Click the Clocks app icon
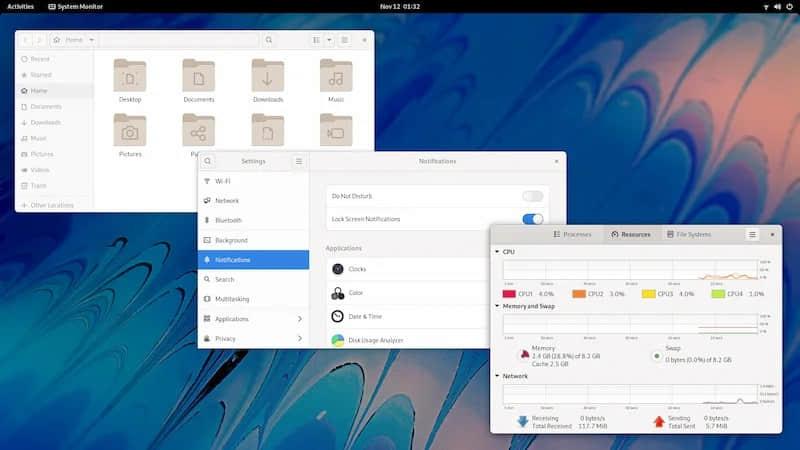Viewport: 800px width, 450px height. pos(338,269)
